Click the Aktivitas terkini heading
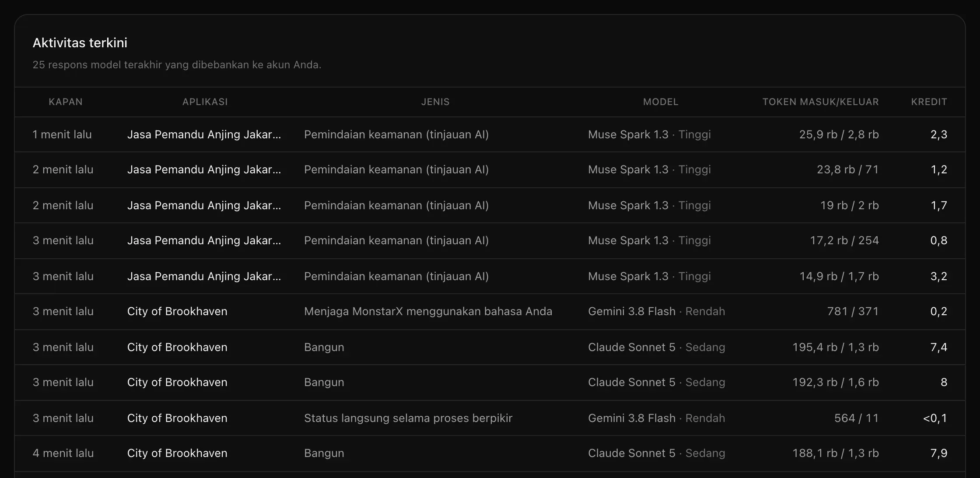Screen dimensions: 980x478 80,43
